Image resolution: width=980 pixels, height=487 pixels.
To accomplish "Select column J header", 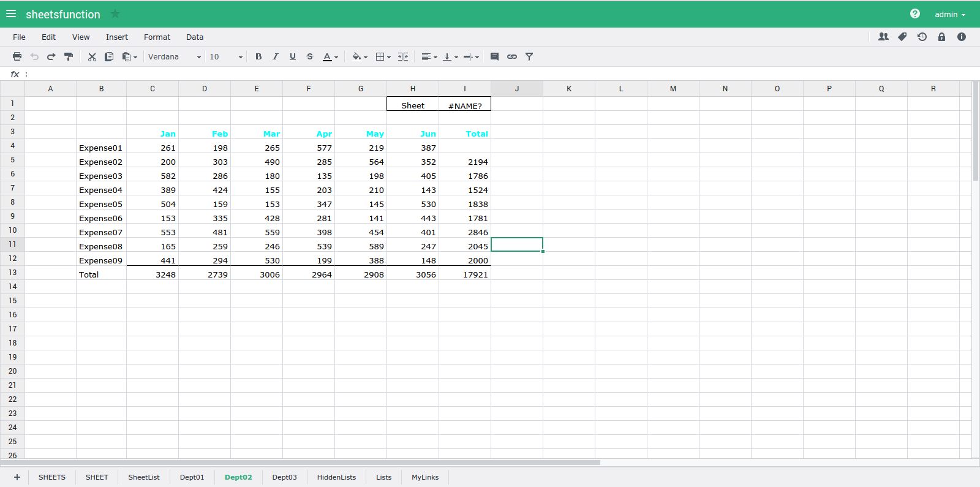I will [x=517, y=89].
